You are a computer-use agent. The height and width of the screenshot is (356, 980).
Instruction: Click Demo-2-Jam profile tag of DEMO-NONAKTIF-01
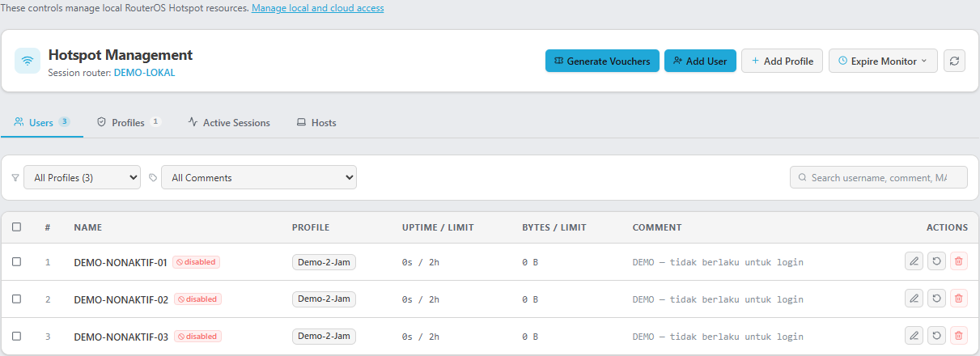324,262
